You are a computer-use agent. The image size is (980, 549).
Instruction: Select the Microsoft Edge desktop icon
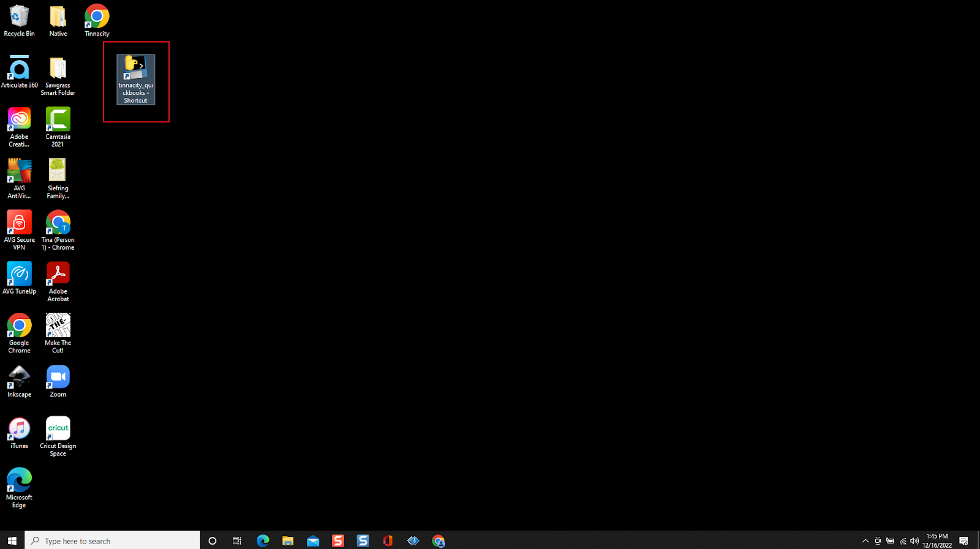[x=19, y=488]
